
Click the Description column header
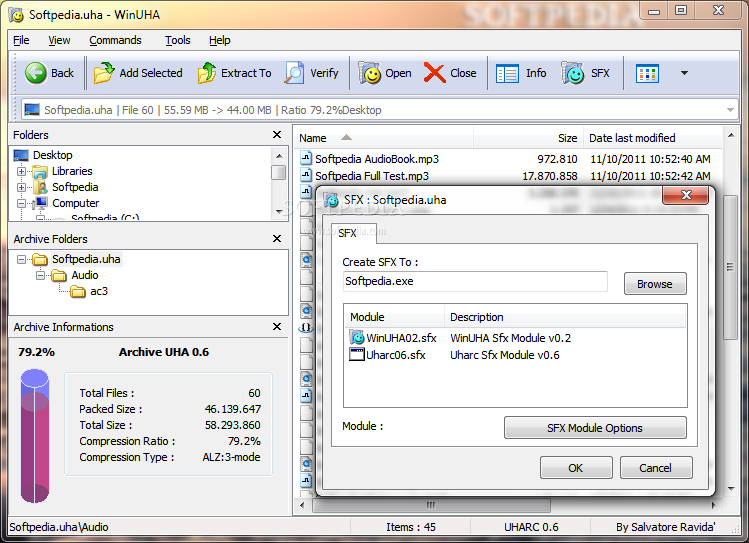point(565,317)
